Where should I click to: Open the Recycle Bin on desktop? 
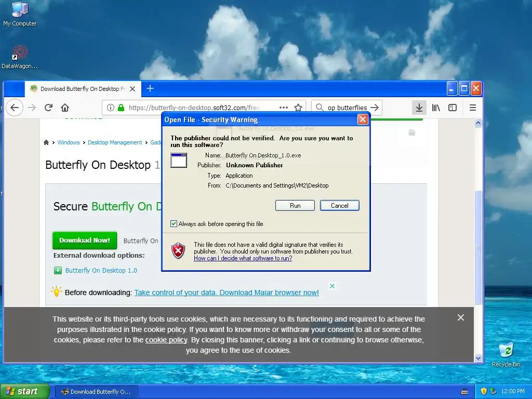[506, 354]
